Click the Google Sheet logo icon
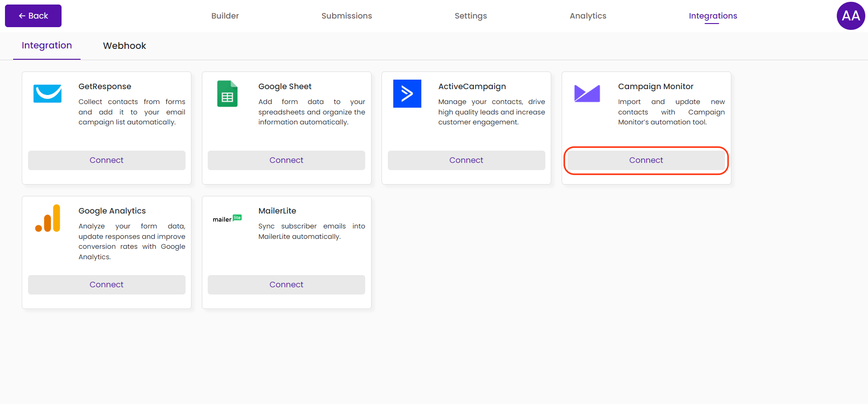Viewport: 868px width, 404px height. pyautogui.click(x=227, y=94)
